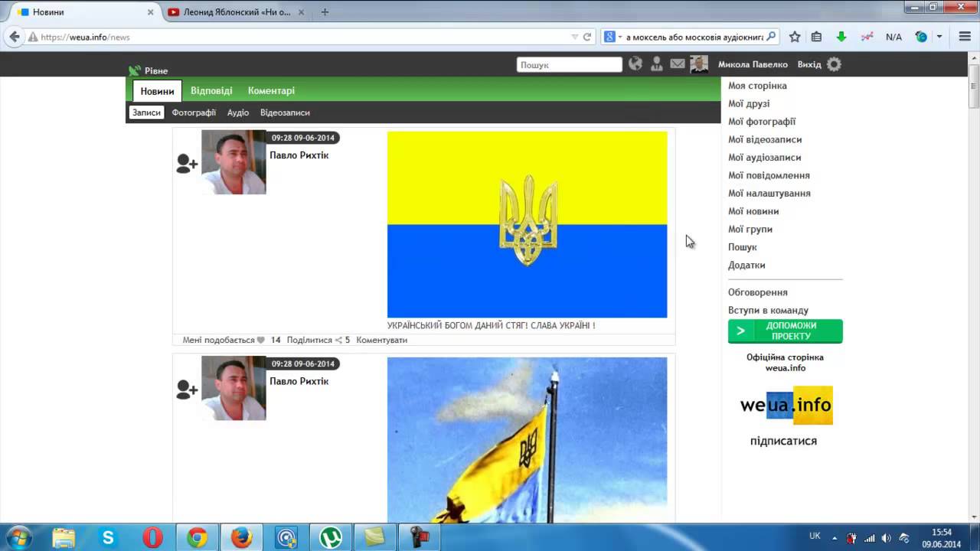
Task: Open the search engine dropdown next to Google icon
Action: click(614, 37)
